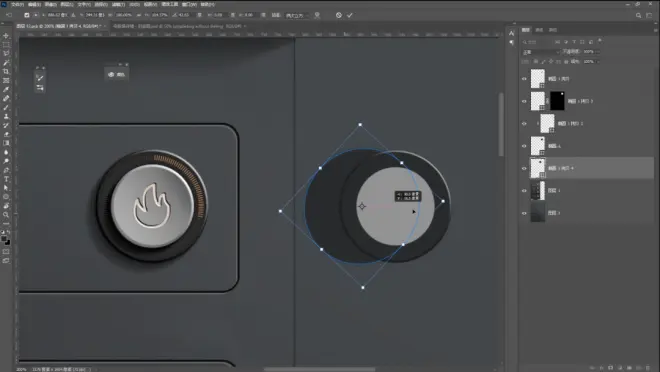This screenshot has height=372, width=660.
Task: Select the Move tool
Action: point(6,36)
